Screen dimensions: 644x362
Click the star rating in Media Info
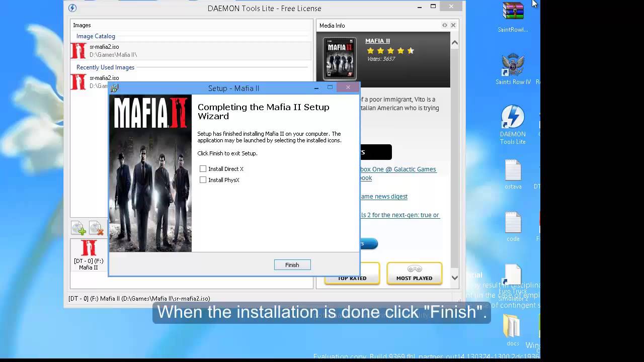(390, 51)
